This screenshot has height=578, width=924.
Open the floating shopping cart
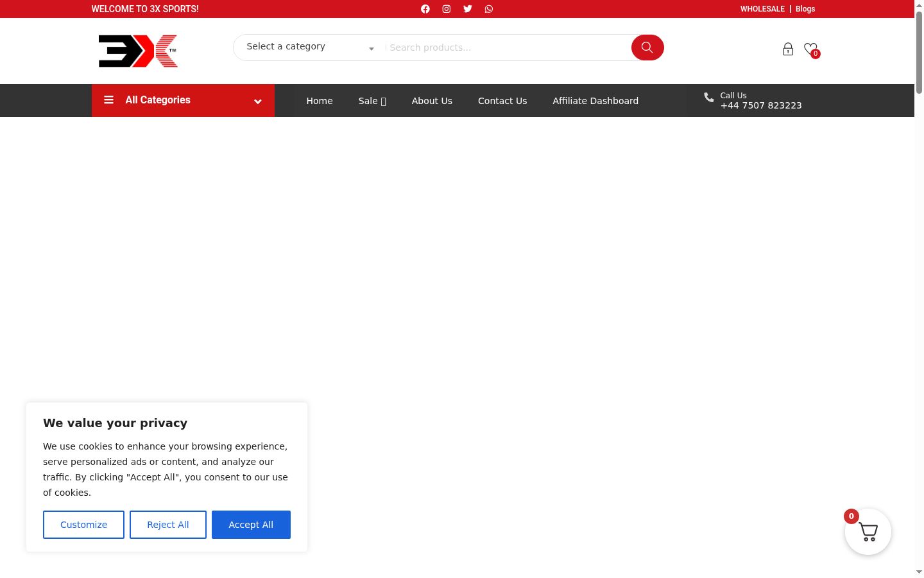point(868,532)
